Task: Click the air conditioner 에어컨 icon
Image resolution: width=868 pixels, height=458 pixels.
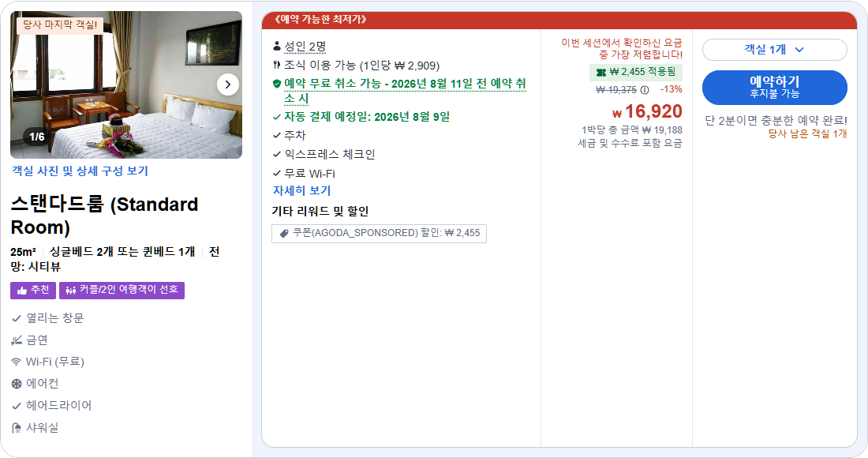Action: point(17,384)
